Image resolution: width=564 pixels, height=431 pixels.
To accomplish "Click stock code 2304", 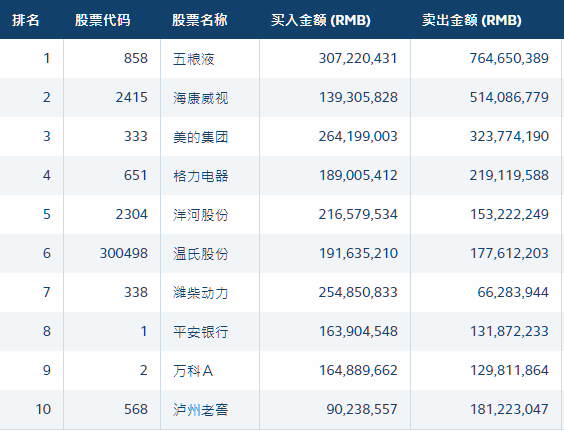I will pyautogui.click(x=132, y=214).
